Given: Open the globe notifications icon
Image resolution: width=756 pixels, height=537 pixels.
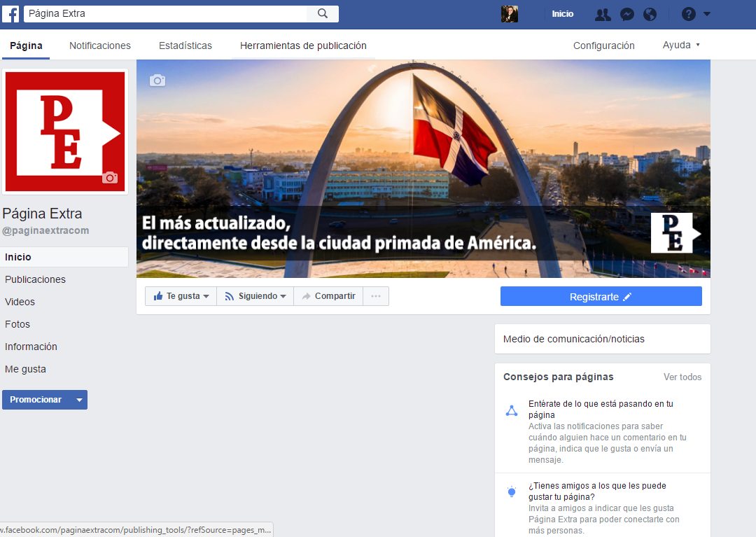Looking at the screenshot, I should (x=650, y=15).
